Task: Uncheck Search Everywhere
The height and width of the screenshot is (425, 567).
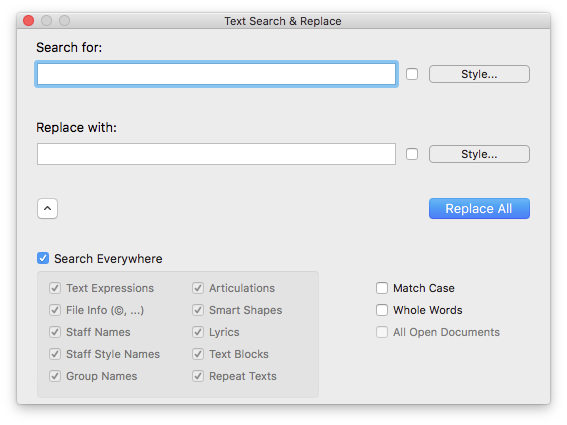Action: pyautogui.click(x=43, y=258)
